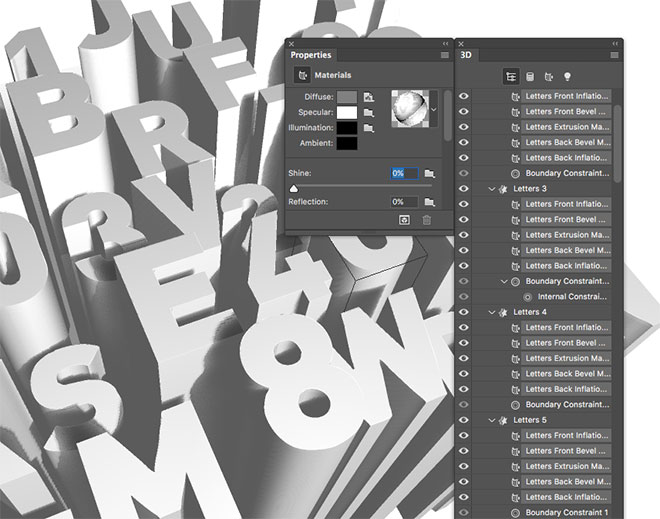660x519 pixels.
Task: Delete the material using trash icon
Action: click(x=427, y=220)
